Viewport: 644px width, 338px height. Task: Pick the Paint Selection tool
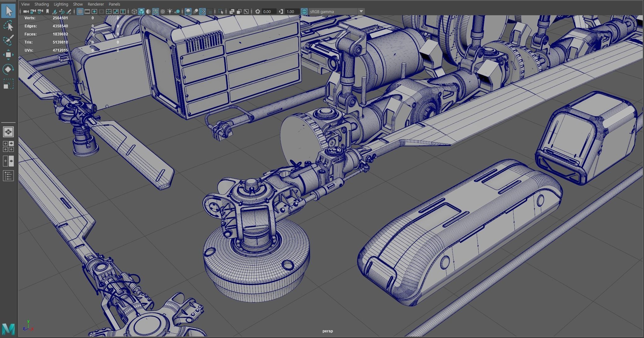[x=8, y=40]
